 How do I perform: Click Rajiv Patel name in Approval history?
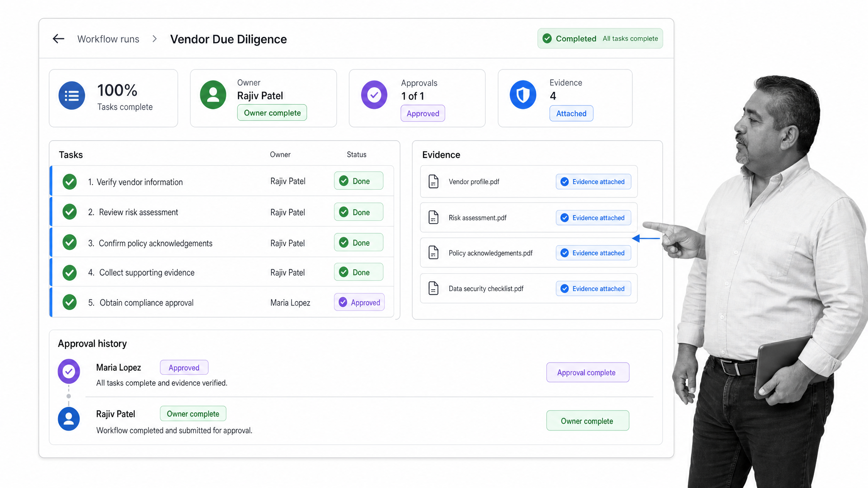point(115,414)
